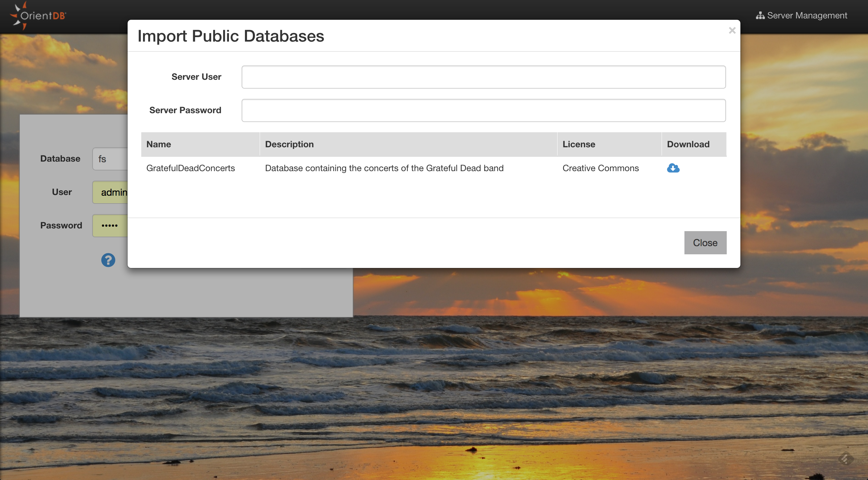Download the GratefulDeadConcerts database via cloud icon
The height and width of the screenshot is (480, 868).
[x=673, y=168]
